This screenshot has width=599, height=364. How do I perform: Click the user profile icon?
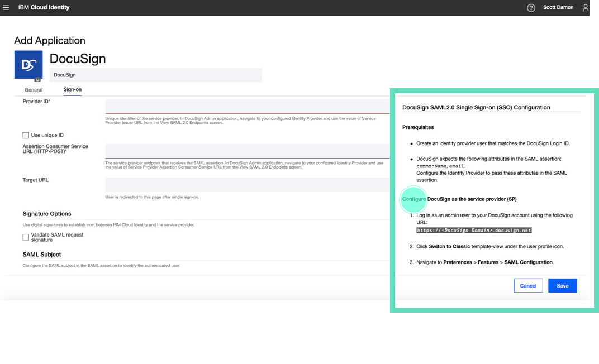coord(585,8)
